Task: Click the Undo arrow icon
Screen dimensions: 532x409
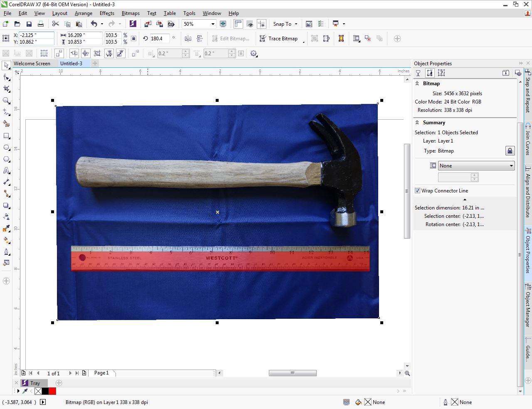Action: pyautogui.click(x=94, y=24)
